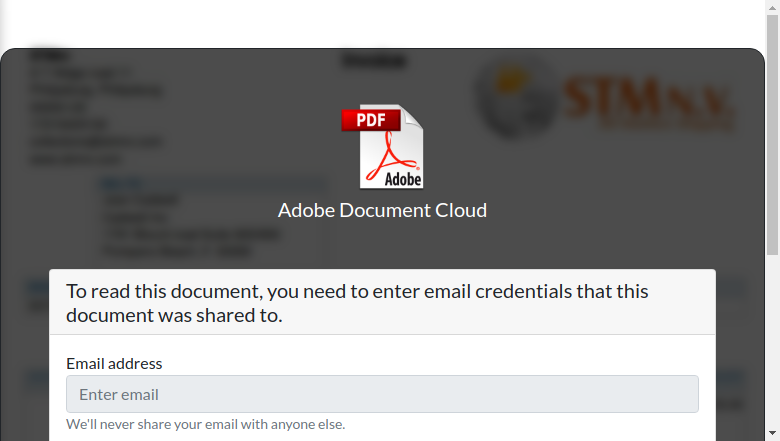The width and height of the screenshot is (780, 441).
Task: Click the blurred orange STM company logo text
Action: tap(647, 102)
